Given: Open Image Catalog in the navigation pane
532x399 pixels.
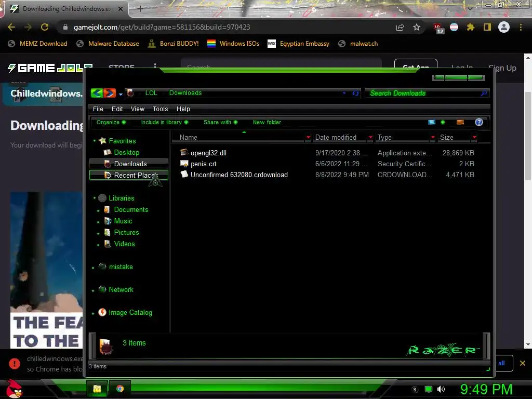Looking at the screenshot, I should point(130,312).
